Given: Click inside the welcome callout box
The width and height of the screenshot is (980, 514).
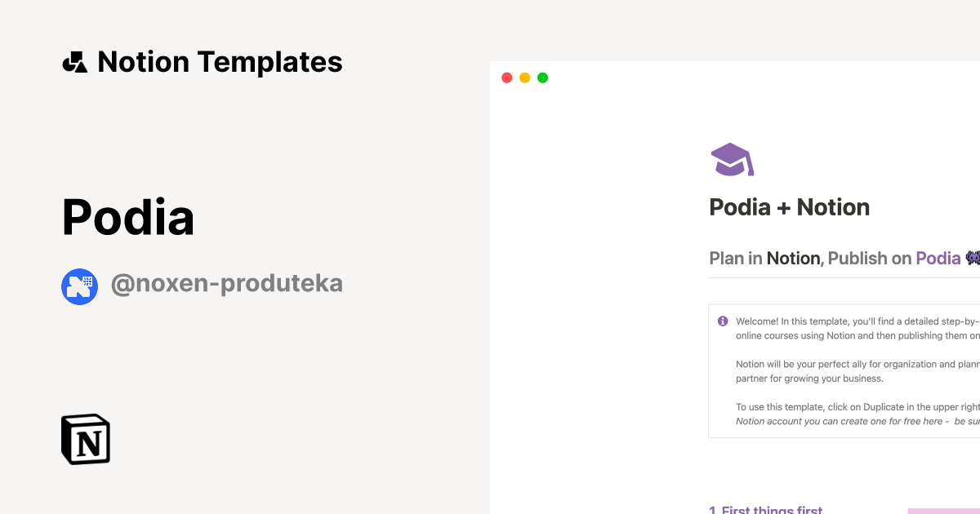Looking at the screenshot, I should [841, 371].
